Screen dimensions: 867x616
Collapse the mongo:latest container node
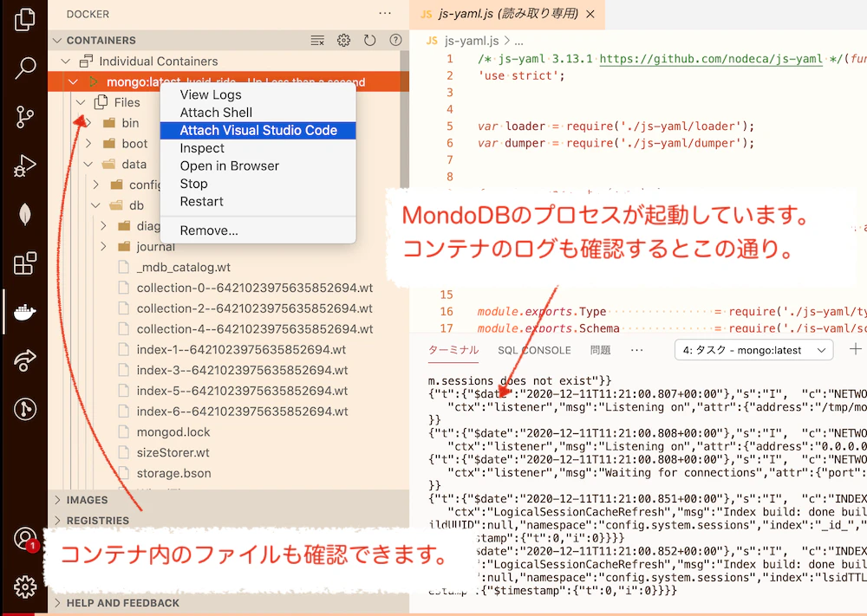coord(73,81)
